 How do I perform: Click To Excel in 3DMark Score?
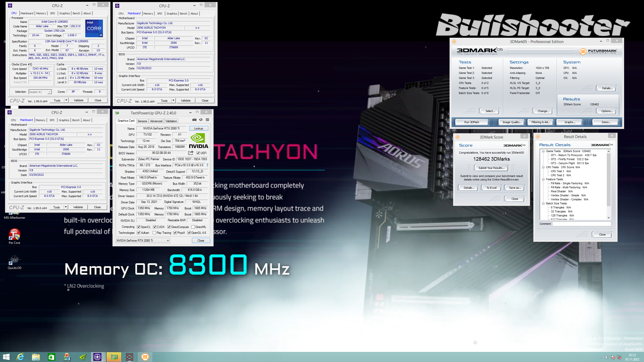tap(491, 188)
